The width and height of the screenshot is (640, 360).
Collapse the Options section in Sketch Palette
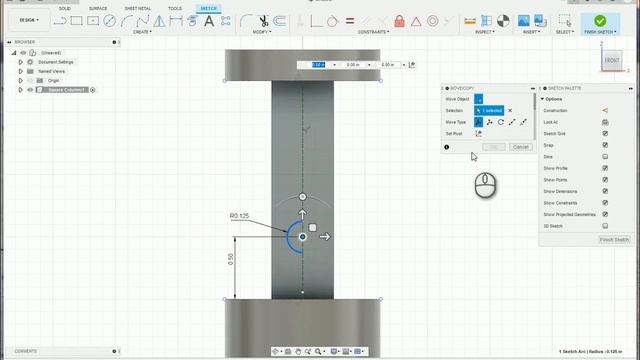(x=542, y=99)
